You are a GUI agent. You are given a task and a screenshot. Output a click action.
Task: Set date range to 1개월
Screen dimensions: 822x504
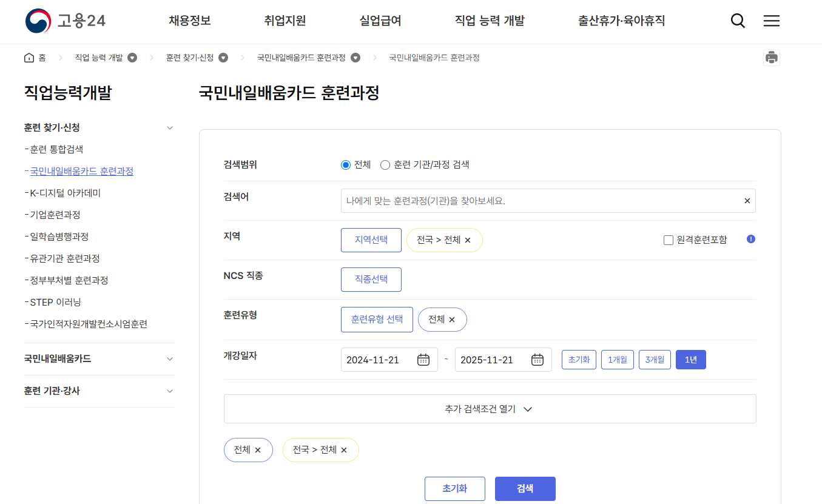pos(618,360)
